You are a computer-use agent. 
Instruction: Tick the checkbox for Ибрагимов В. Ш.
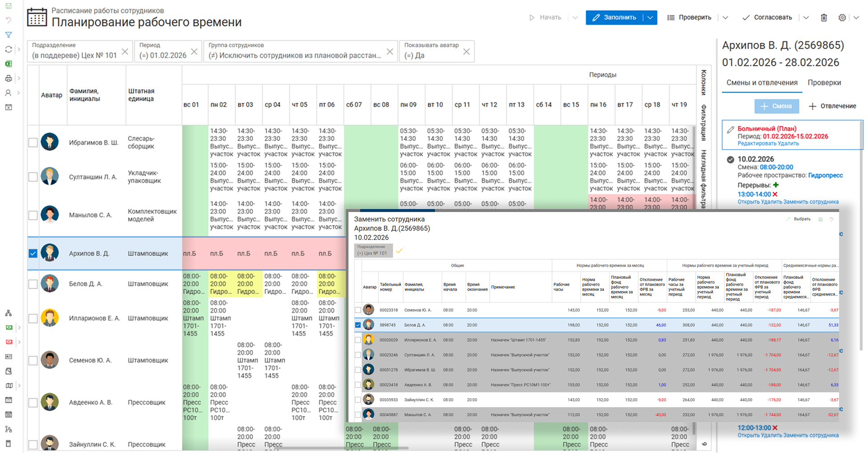[x=33, y=143]
